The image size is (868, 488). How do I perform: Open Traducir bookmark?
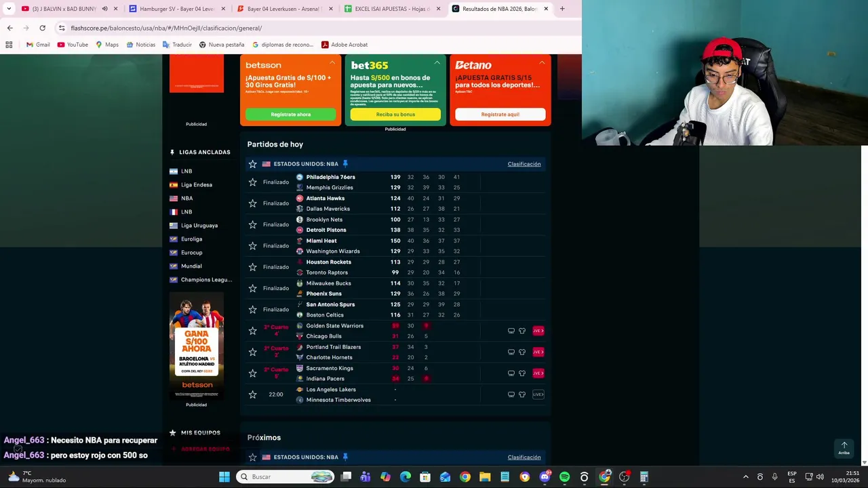tap(177, 45)
